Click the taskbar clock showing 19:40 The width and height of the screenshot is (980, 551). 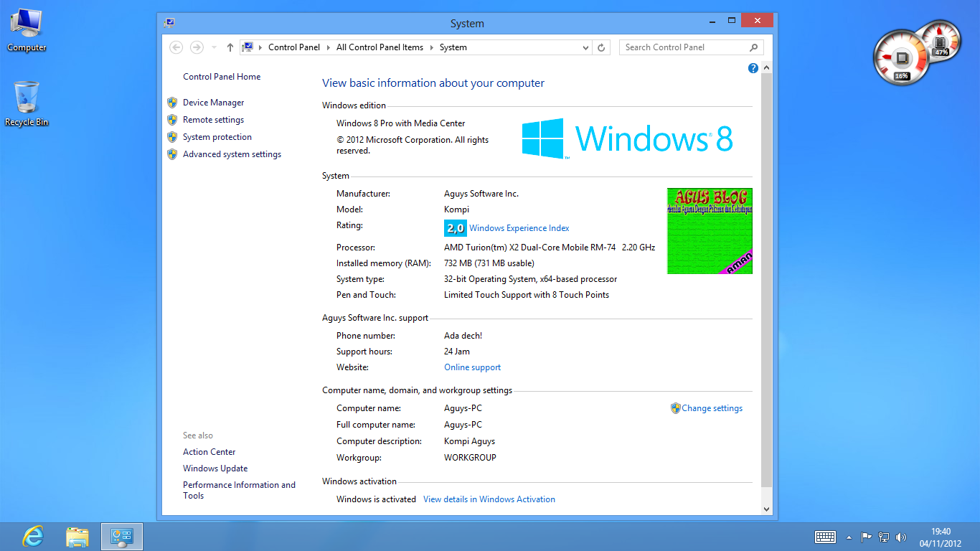941,532
